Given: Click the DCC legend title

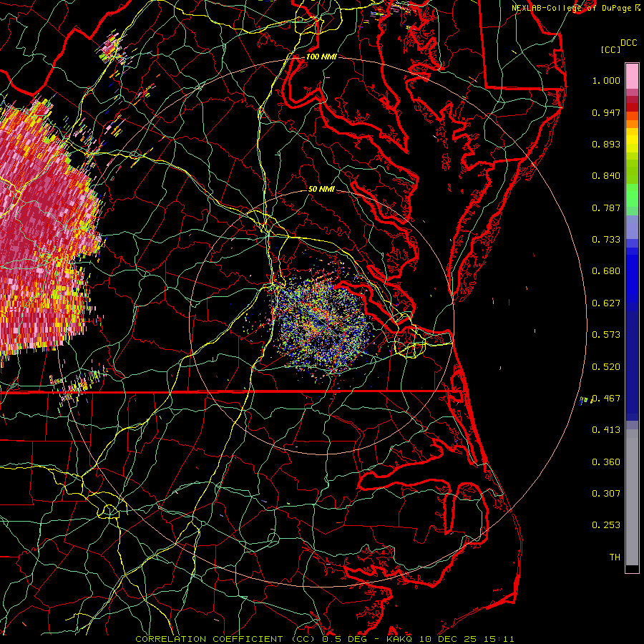Looking at the screenshot, I should [628, 43].
